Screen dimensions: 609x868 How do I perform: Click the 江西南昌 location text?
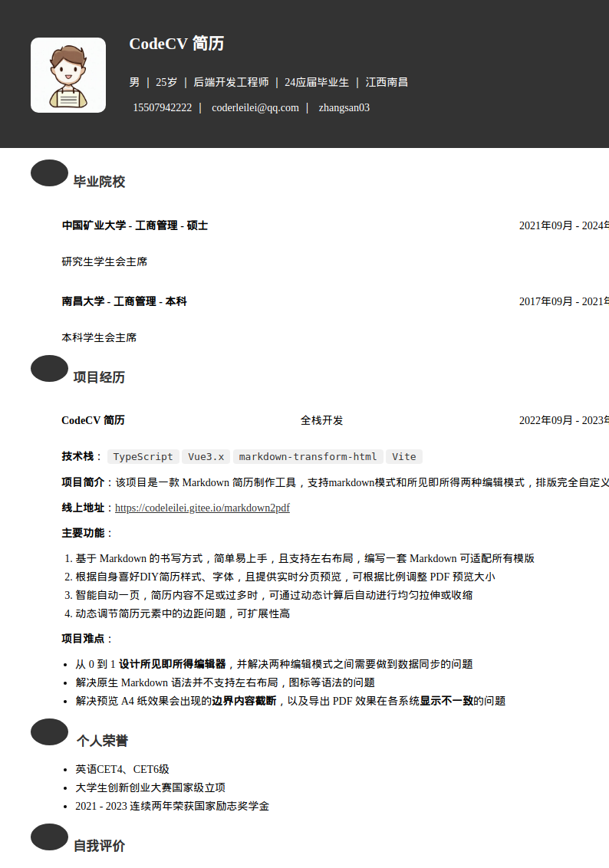387,82
